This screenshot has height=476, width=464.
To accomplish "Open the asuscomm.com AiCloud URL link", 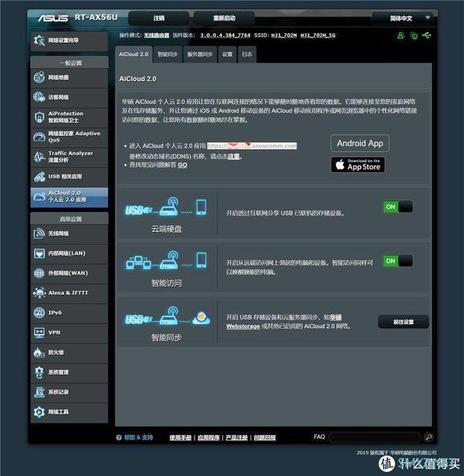I will pyautogui.click(x=252, y=146).
